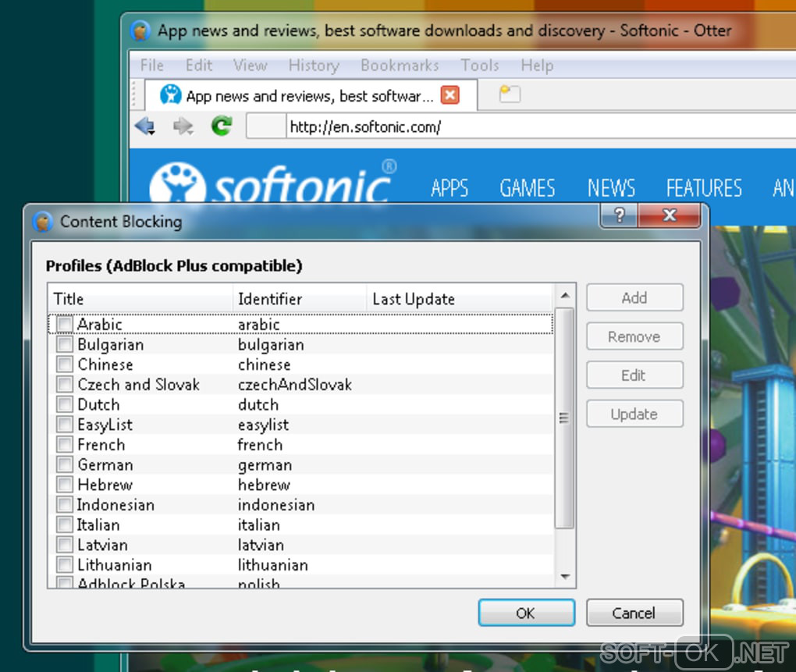Click the Content Blocking dialog title icon

click(x=43, y=222)
